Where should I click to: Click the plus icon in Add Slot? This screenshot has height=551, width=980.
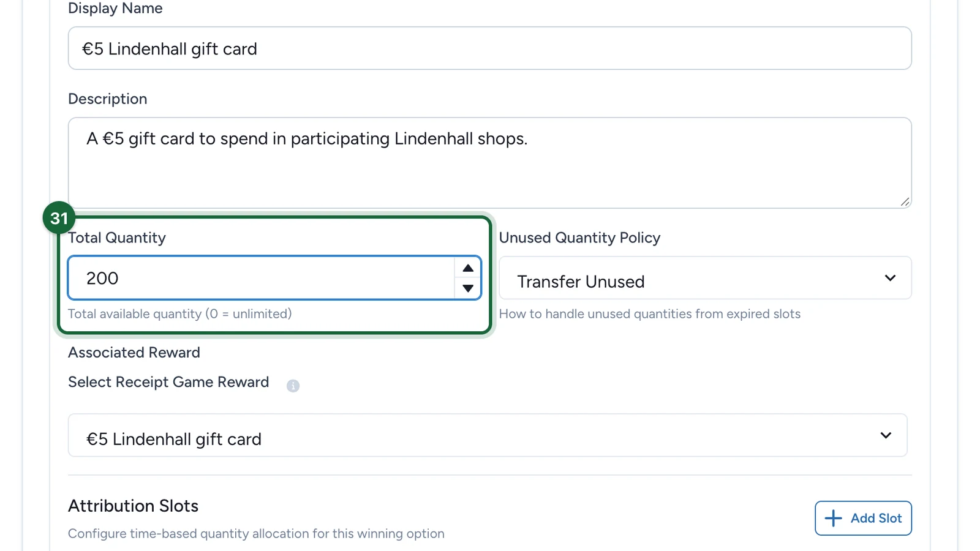click(833, 519)
